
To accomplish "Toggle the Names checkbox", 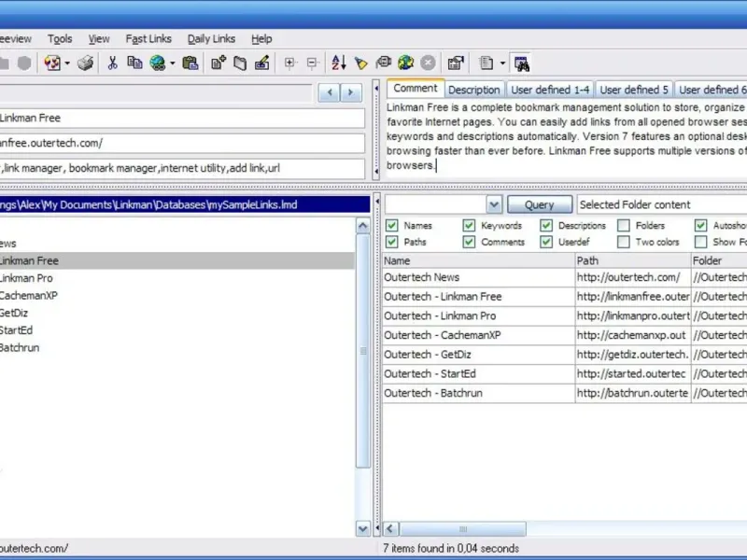I will [392, 225].
